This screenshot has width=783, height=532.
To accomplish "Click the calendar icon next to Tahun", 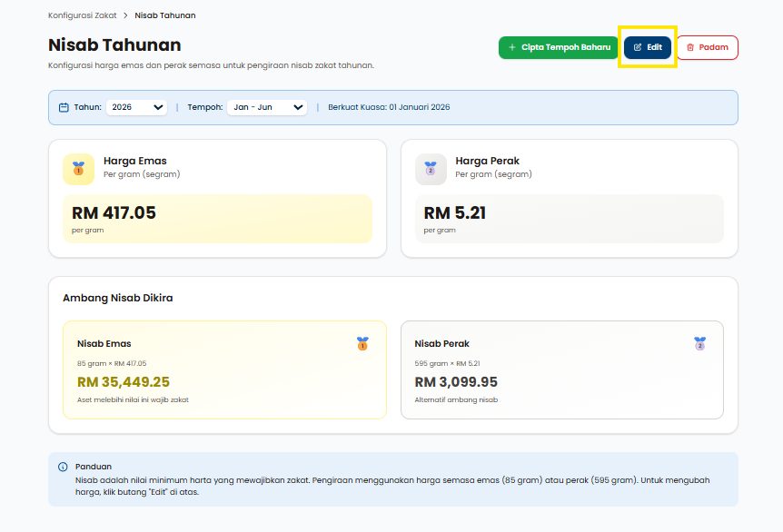I will coord(64,107).
